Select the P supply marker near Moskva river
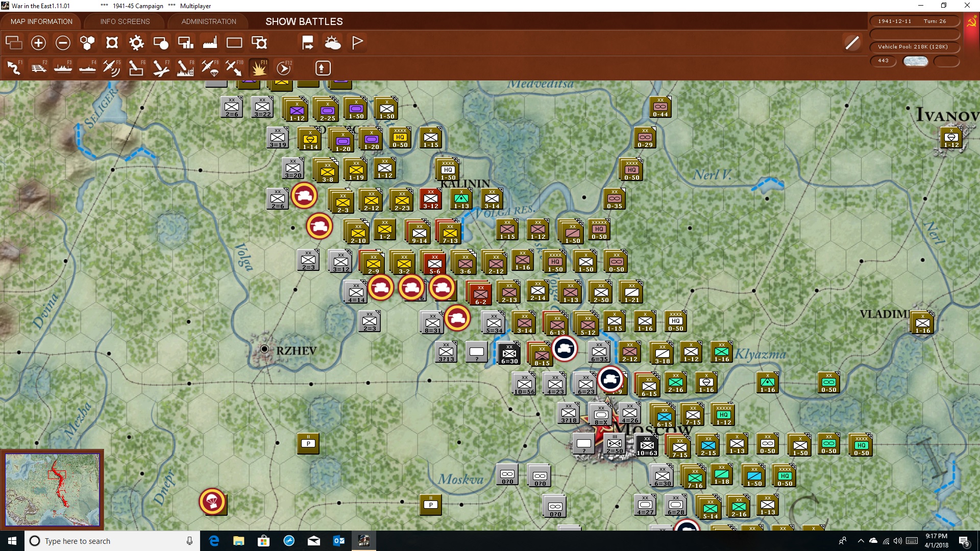The image size is (980, 551). (431, 505)
